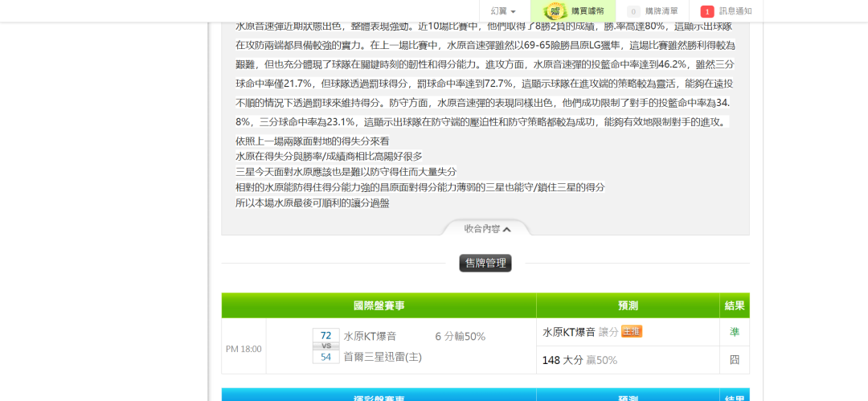Click the line 三星今天面對水原應該也是難以防守得住而大量失分

(x=346, y=172)
